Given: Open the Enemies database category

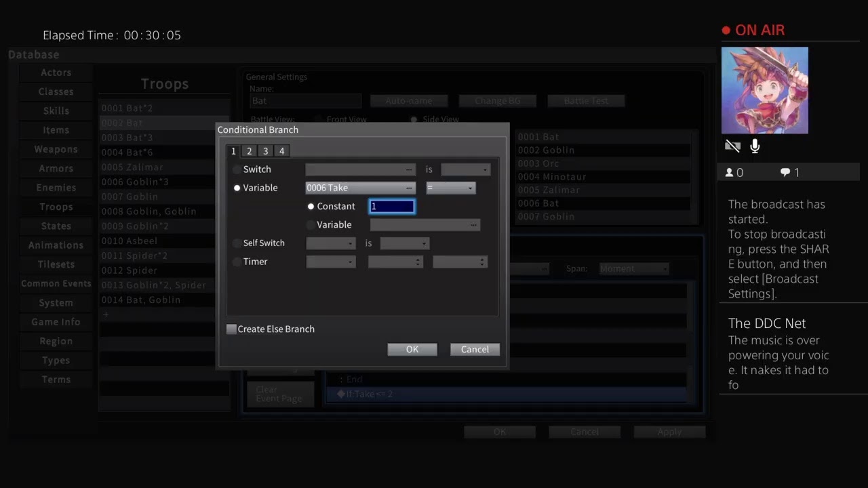Looking at the screenshot, I should tap(56, 188).
